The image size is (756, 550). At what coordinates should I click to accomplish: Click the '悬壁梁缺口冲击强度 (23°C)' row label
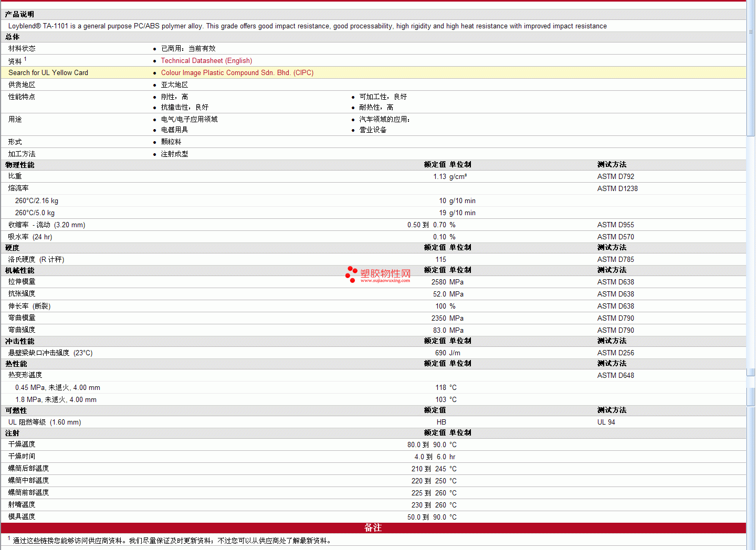tap(50, 353)
